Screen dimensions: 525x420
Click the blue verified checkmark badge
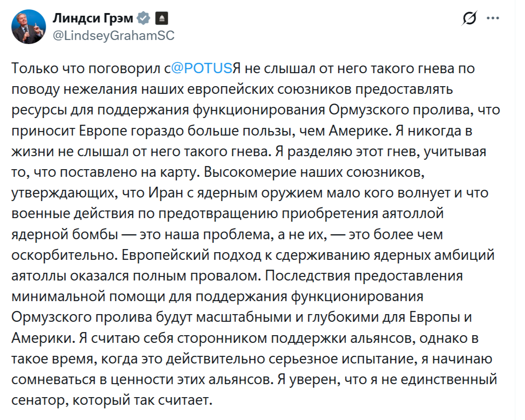pos(144,18)
